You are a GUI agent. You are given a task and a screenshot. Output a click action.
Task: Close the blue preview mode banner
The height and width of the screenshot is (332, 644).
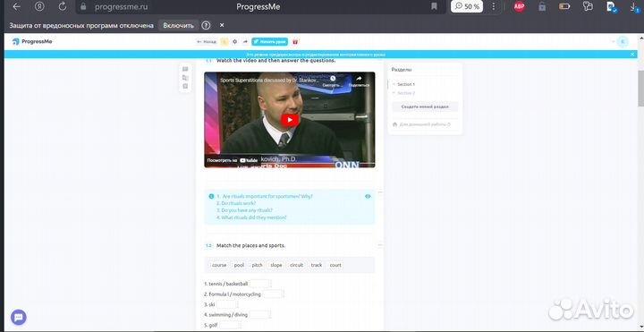click(x=632, y=55)
